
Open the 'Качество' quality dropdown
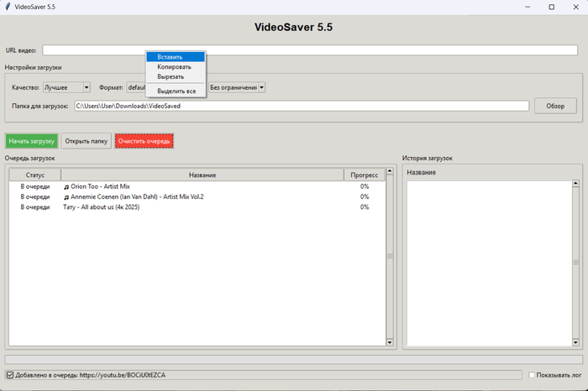tap(66, 87)
